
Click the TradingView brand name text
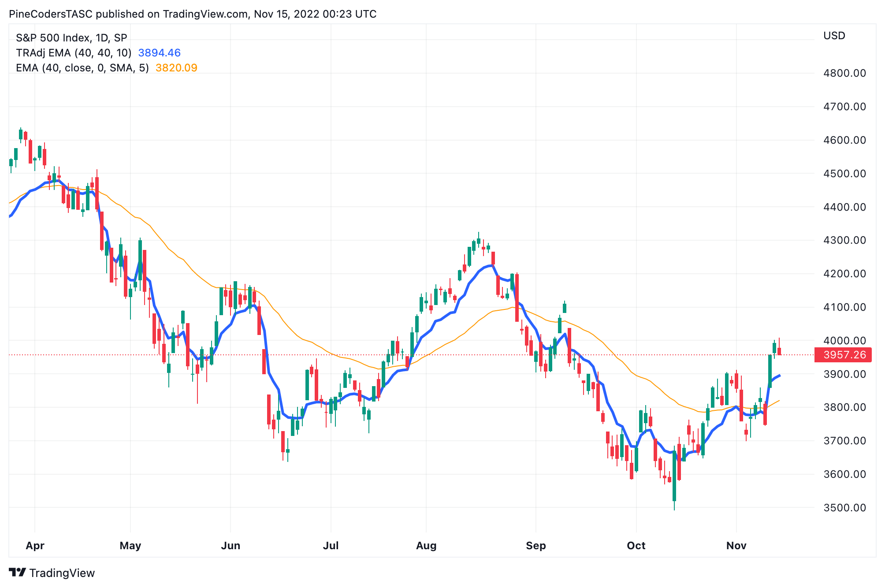62,573
